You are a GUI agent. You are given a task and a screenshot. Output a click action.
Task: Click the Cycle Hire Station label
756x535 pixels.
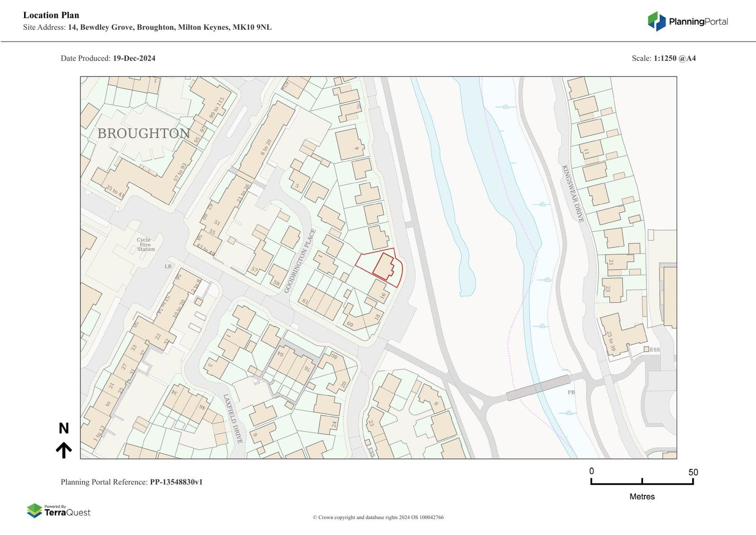tap(146, 244)
